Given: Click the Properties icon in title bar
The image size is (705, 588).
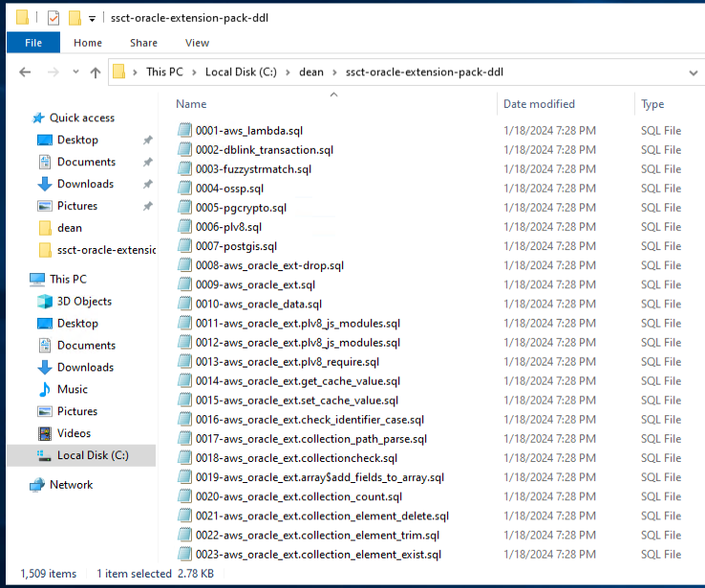Looking at the screenshot, I should click(x=52, y=17).
